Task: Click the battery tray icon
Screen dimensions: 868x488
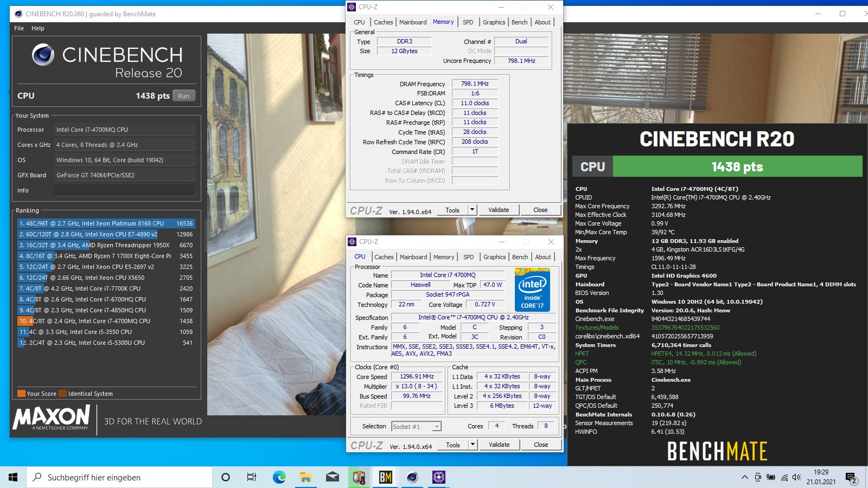Action: pyautogui.click(x=771, y=478)
